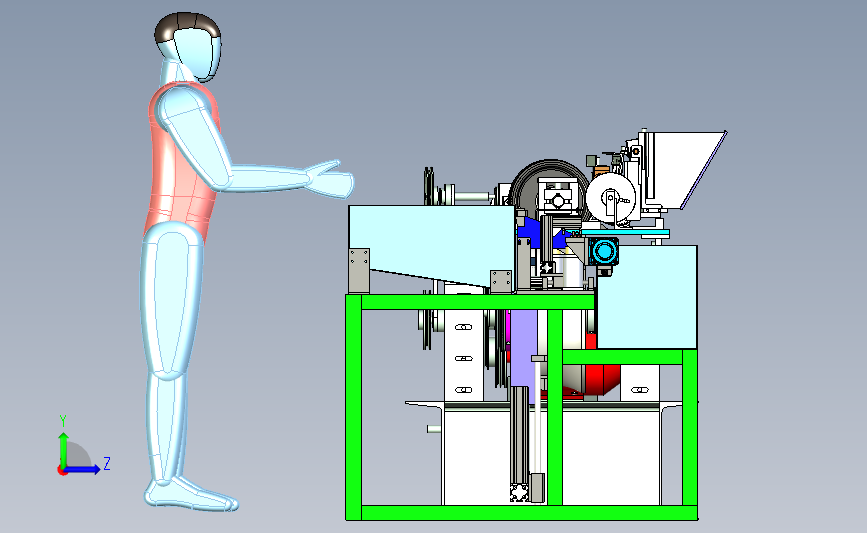Viewport: 867px width, 533px height.
Task: Select the mannequin's head
Action: 189,46
